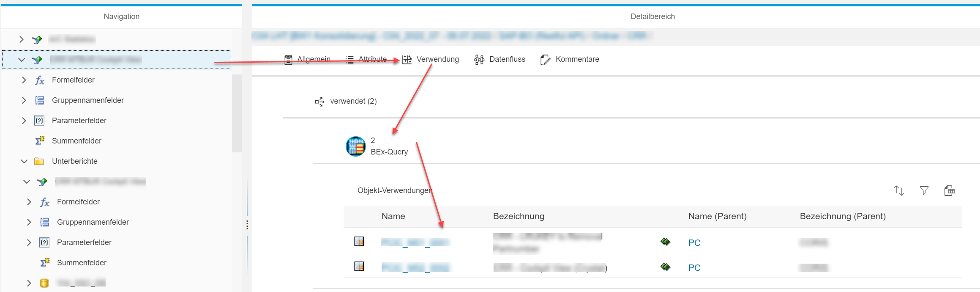Select top-level Summenfelder tree item
Viewport: 980px width, 292px height.
coord(76,141)
